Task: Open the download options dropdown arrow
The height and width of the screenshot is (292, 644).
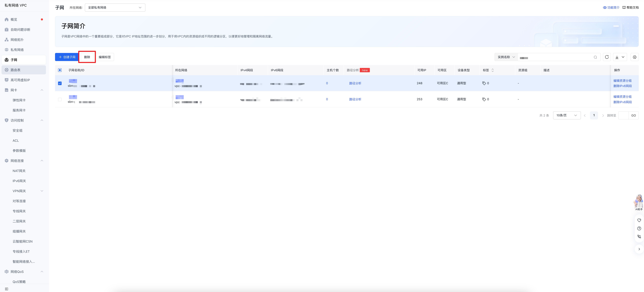Action: coord(623,57)
